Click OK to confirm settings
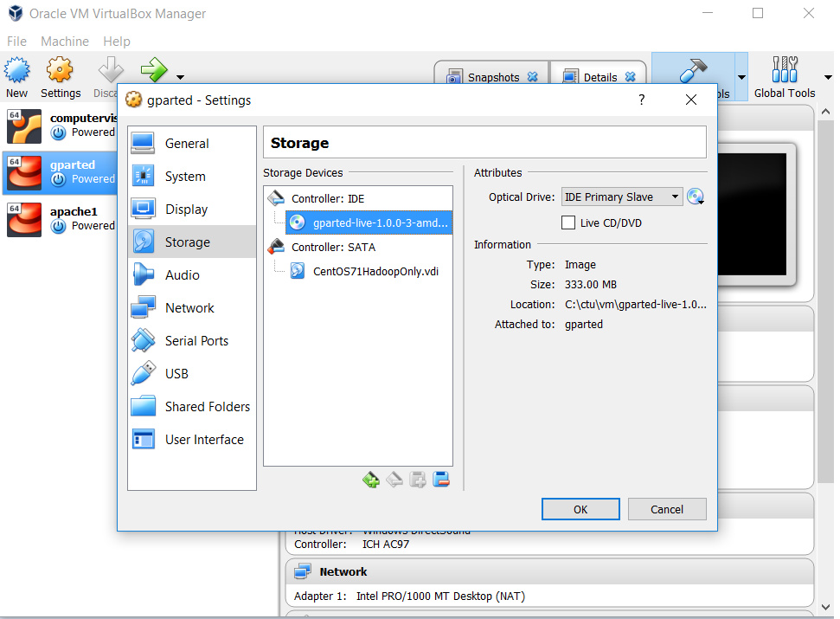Screen dimensions: 840x619 [x=580, y=509]
